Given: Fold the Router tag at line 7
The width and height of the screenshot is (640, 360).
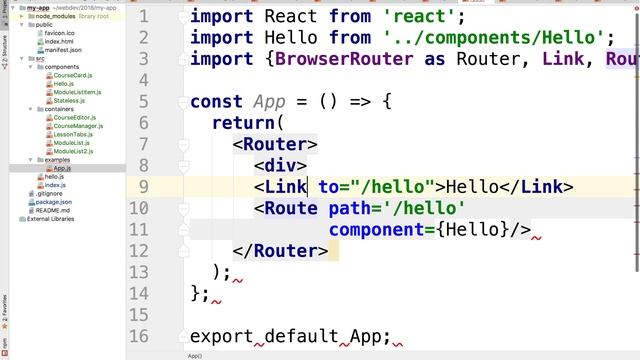Looking at the screenshot, I should (184, 144).
